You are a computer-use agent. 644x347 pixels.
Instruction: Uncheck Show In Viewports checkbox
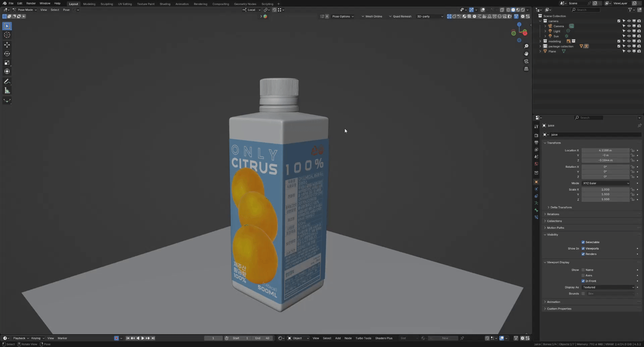pyautogui.click(x=583, y=249)
